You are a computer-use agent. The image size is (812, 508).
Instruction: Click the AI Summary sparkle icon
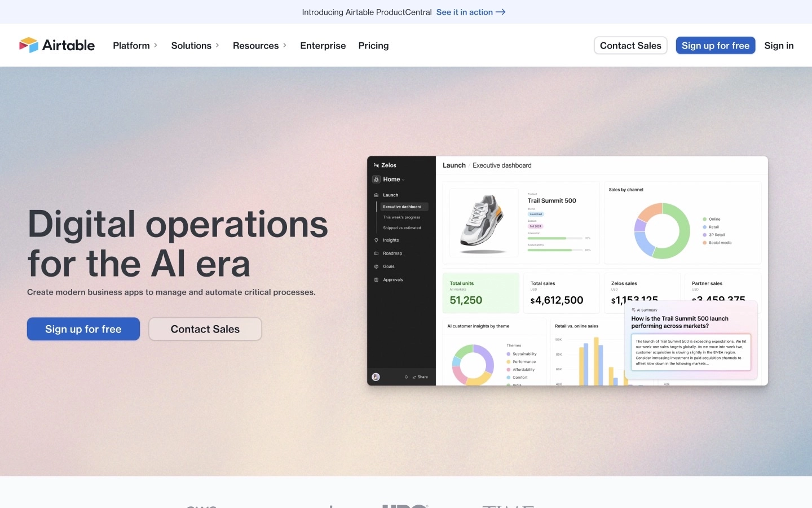point(633,310)
